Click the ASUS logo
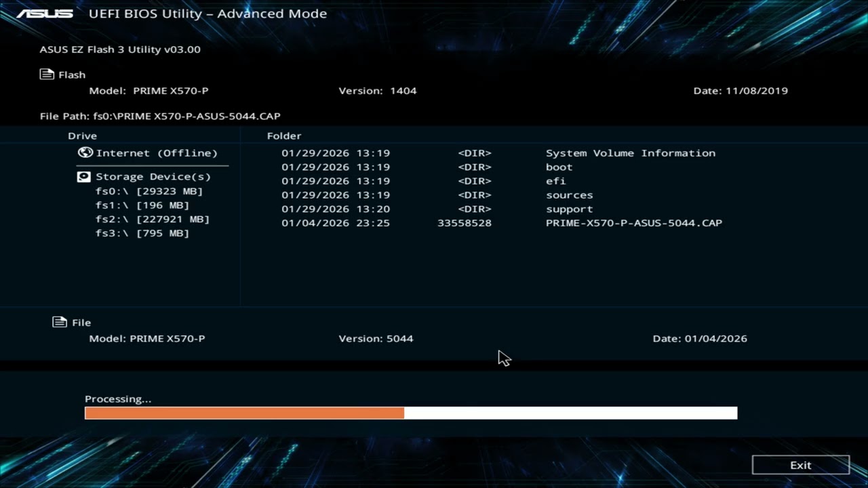Viewport: 868px width, 488px height. pos(45,14)
